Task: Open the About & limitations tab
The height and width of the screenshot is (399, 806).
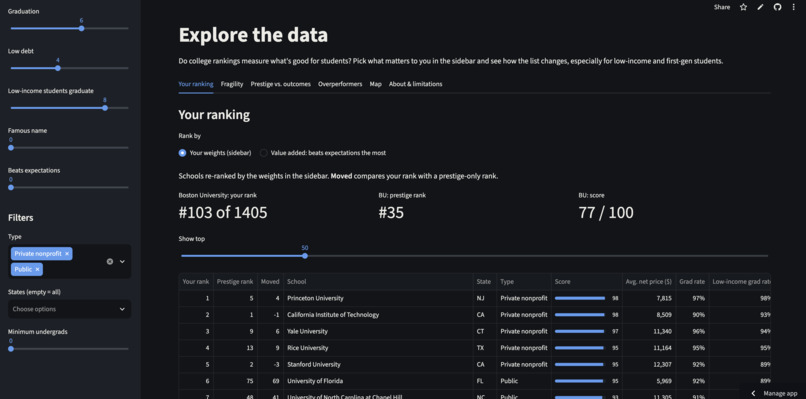Action: [415, 84]
